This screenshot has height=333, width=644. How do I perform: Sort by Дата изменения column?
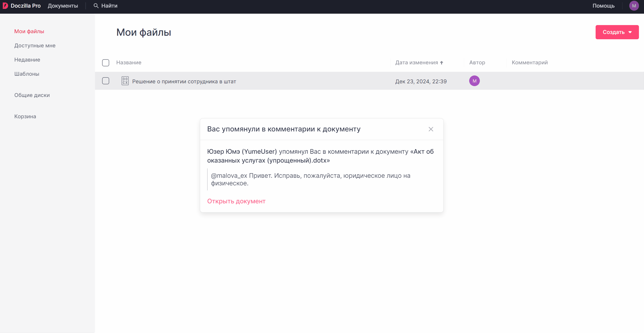point(416,63)
